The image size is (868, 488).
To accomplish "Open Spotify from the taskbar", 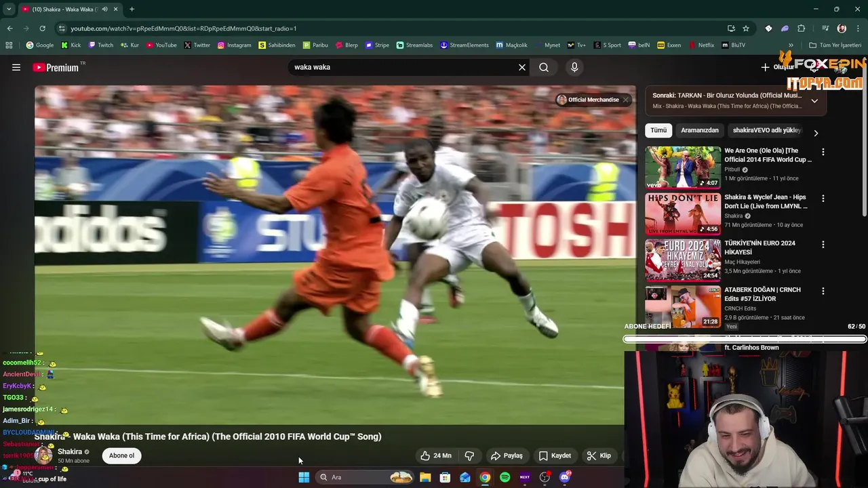I will [x=505, y=477].
